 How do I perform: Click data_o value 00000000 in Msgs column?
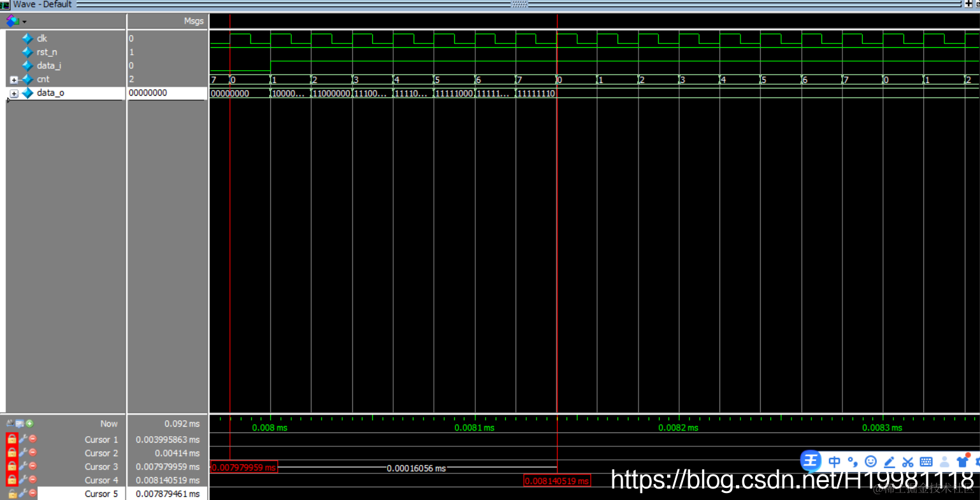(148, 93)
